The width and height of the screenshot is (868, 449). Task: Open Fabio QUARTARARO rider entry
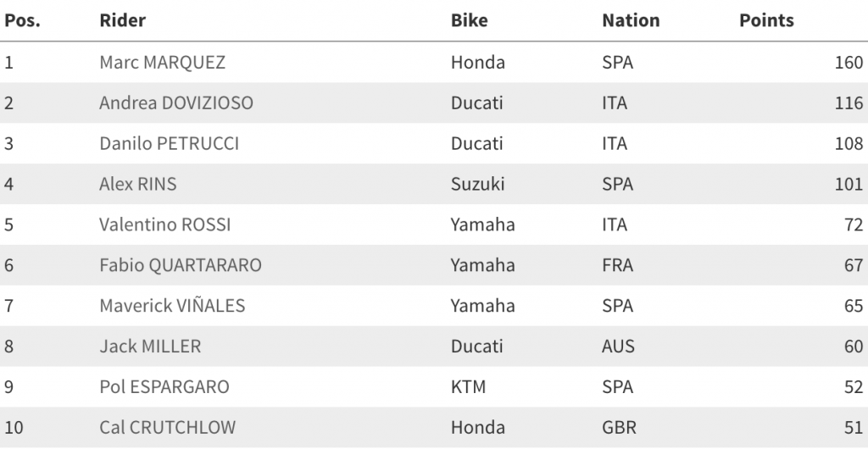(180, 266)
